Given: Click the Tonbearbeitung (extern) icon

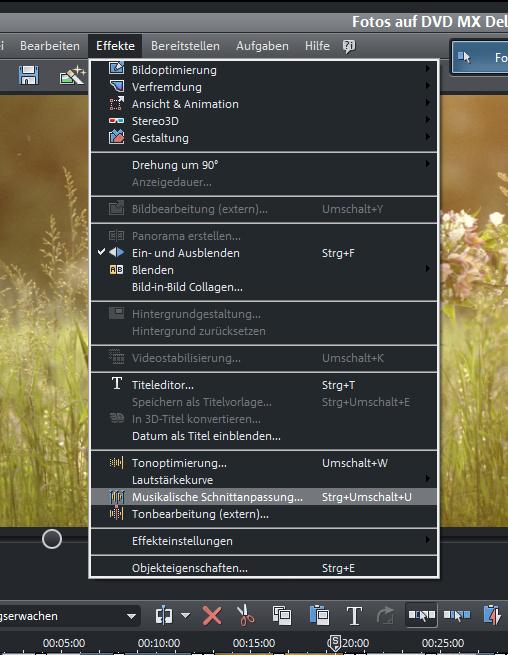Looking at the screenshot, I should coord(117,514).
